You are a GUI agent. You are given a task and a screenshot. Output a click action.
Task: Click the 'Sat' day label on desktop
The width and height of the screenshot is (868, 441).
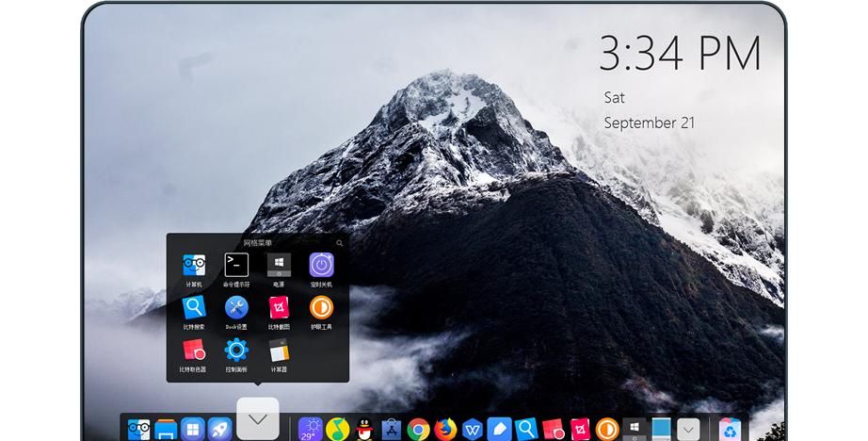point(614,98)
